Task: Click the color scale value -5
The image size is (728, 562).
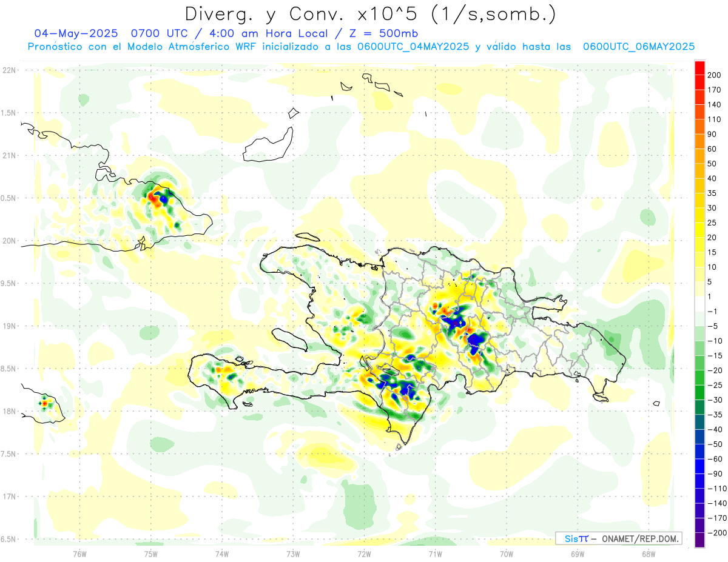Action: coord(713,326)
